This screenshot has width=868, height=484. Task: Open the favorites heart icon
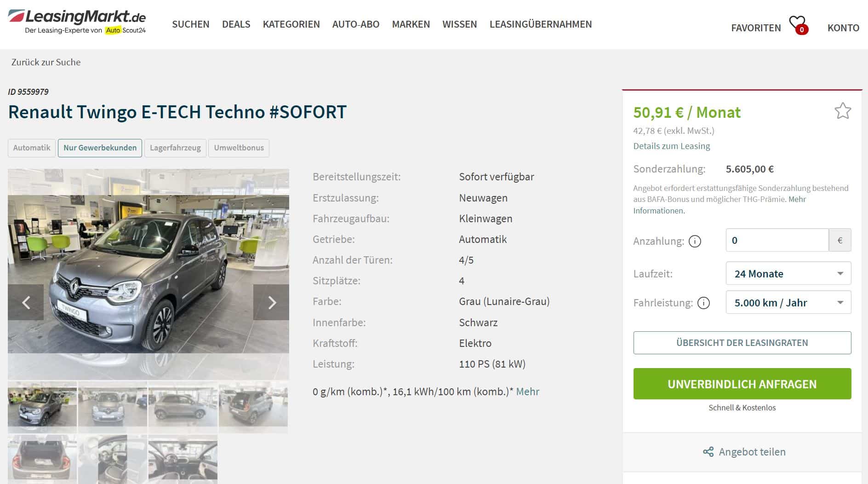point(798,24)
